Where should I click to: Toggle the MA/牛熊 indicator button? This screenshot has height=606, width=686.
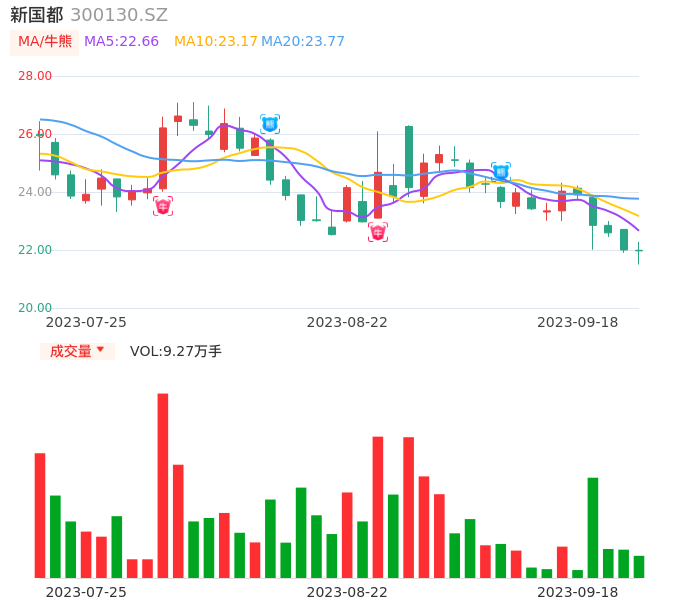(45, 42)
